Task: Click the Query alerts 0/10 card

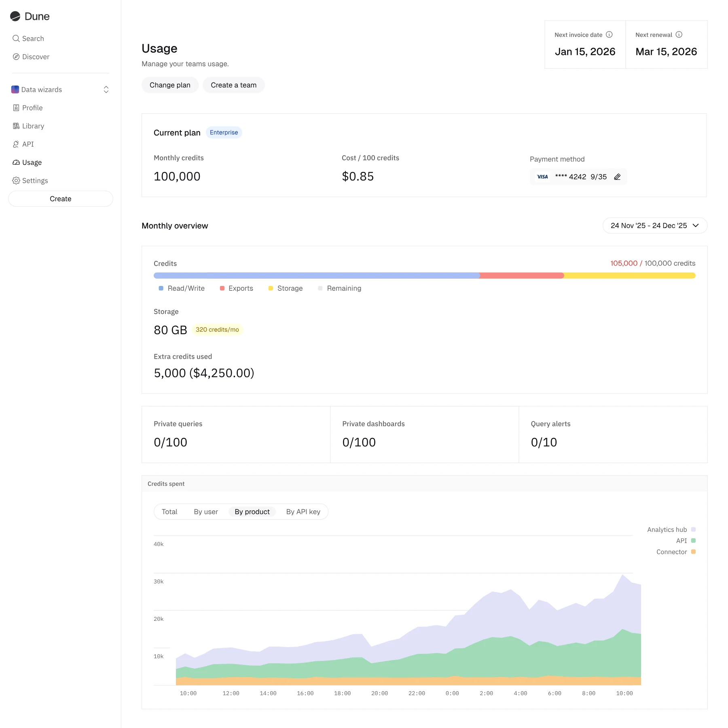Action: (x=613, y=434)
